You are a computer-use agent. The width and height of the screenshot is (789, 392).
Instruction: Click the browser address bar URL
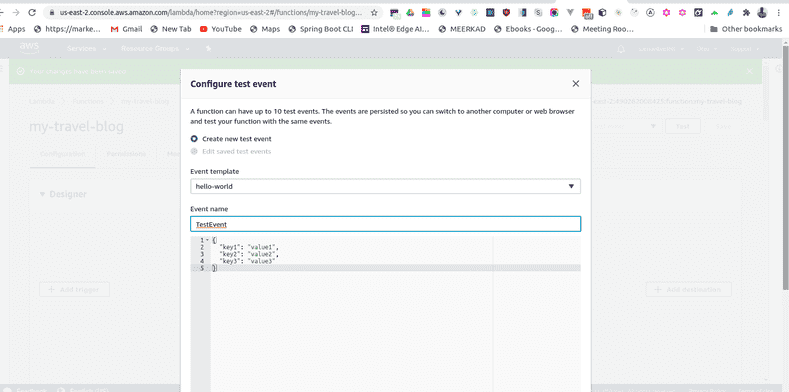[210, 13]
